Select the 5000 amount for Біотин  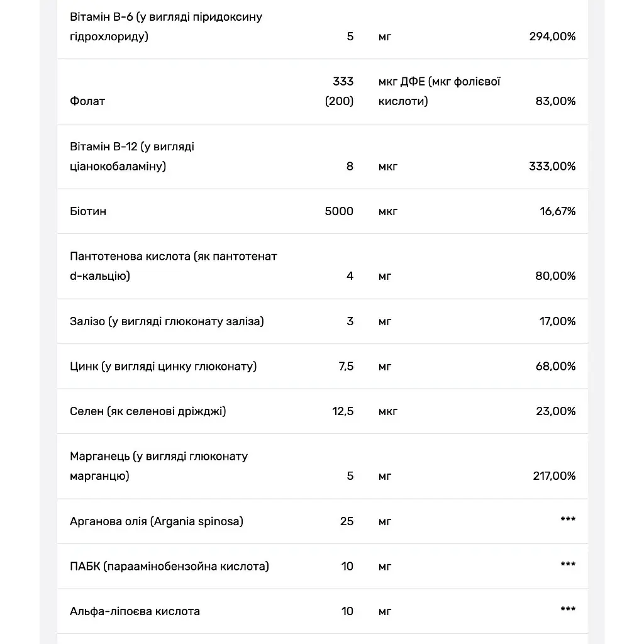339,211
